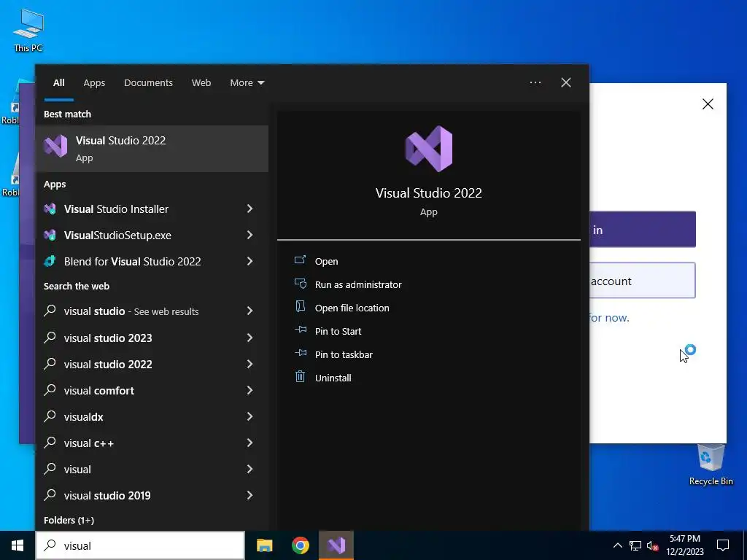Viewport: 747px width, 560px height.
Task: Click the search icon beside visual comfort
Action: point(50,389)
